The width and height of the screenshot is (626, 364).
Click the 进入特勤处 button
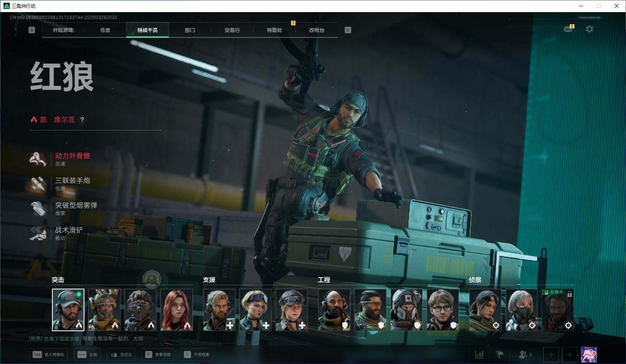click(48, 355)
